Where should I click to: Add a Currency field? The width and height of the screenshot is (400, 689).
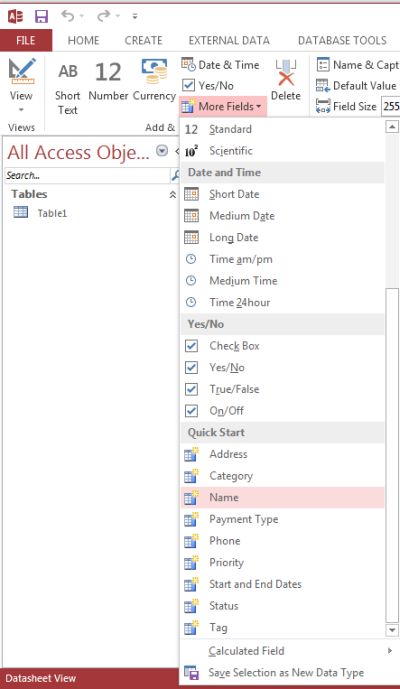tap(154, 80)
